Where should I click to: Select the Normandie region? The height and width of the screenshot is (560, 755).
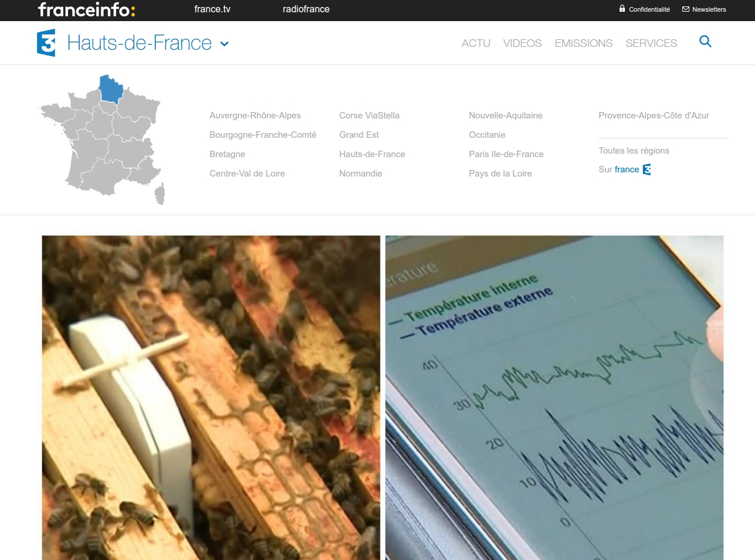tap(361, 174)
